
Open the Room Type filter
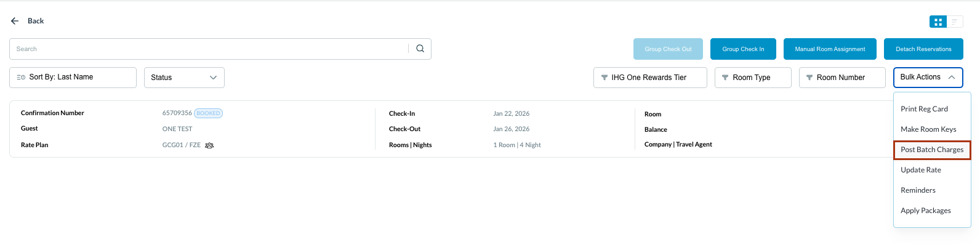pyautogui.click(x=752, y=78)
